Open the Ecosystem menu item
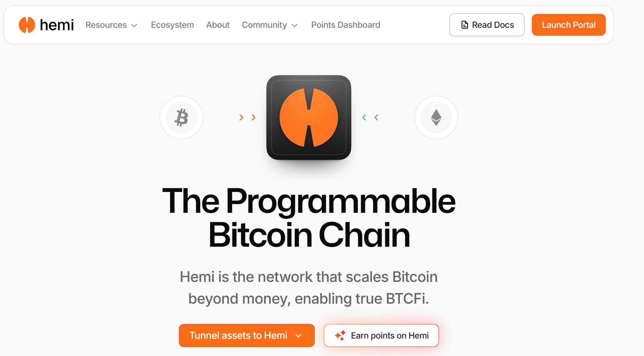Viewport: 644px width, 356px height. [x=172, y=25]
